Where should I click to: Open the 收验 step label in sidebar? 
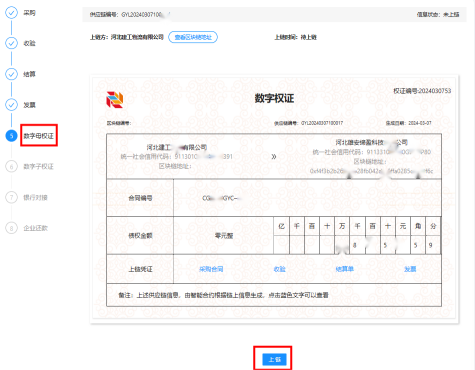(29, 43)
